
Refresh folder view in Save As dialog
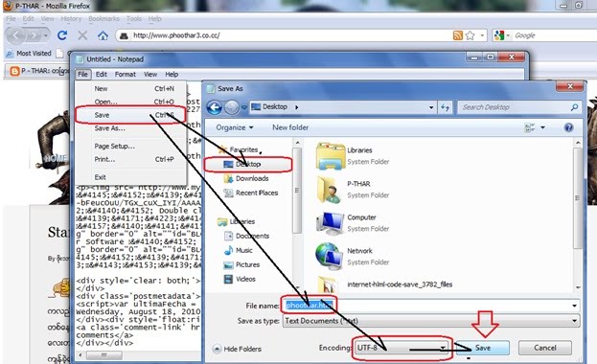point(445,107)
